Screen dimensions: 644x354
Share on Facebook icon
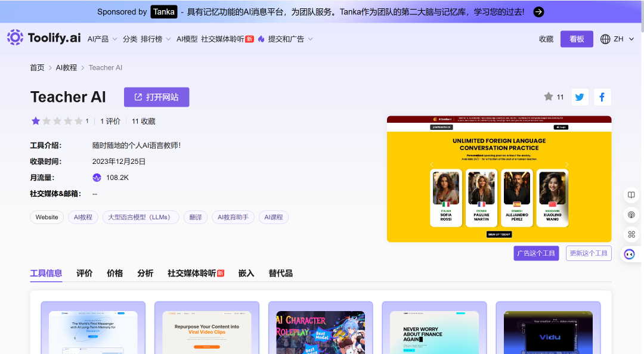(602, 97)
